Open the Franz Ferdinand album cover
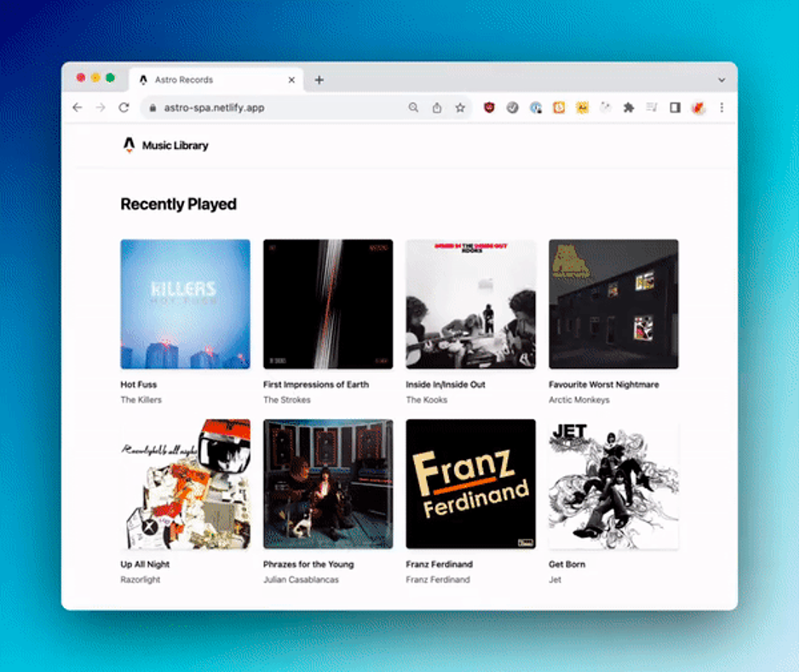 [x=470, y=484]
